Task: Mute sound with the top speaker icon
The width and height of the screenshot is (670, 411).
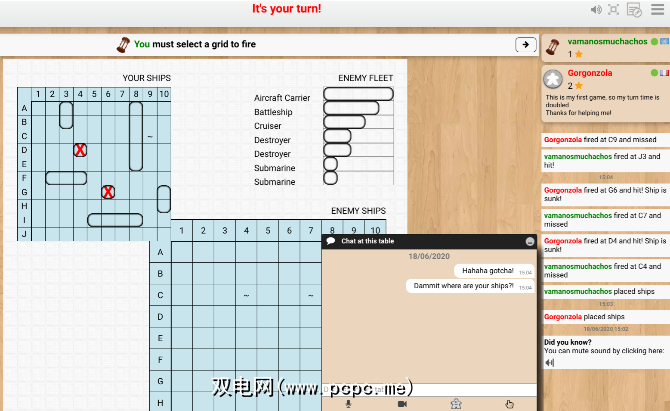Action: [596, 9]
